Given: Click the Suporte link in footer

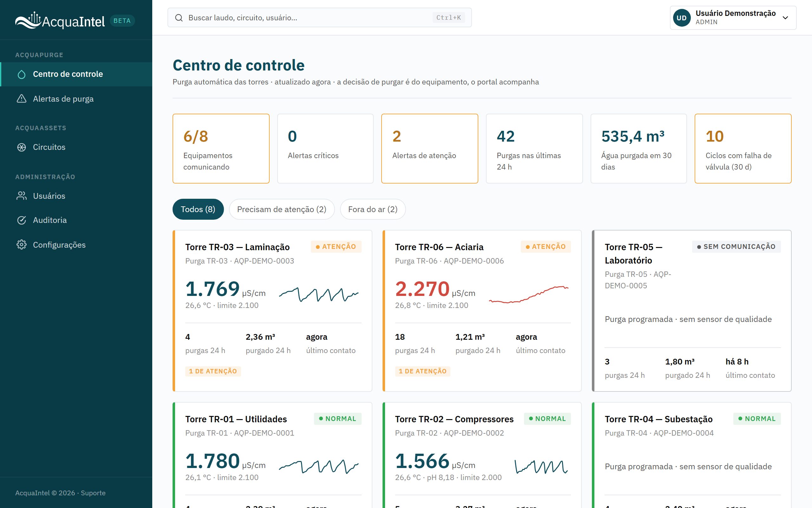Looking at the screenshot, I should pos(93,493).
